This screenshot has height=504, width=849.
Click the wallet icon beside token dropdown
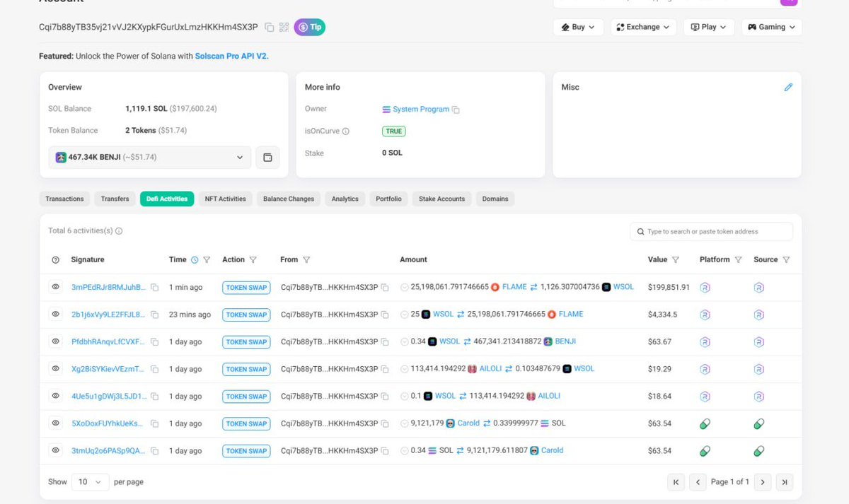(267, 157)
